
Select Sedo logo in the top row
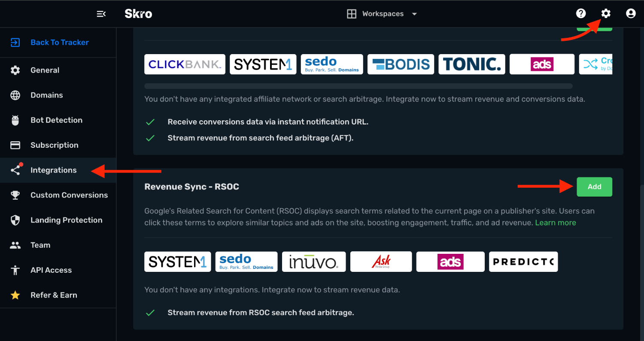click(x=332, y=64)
